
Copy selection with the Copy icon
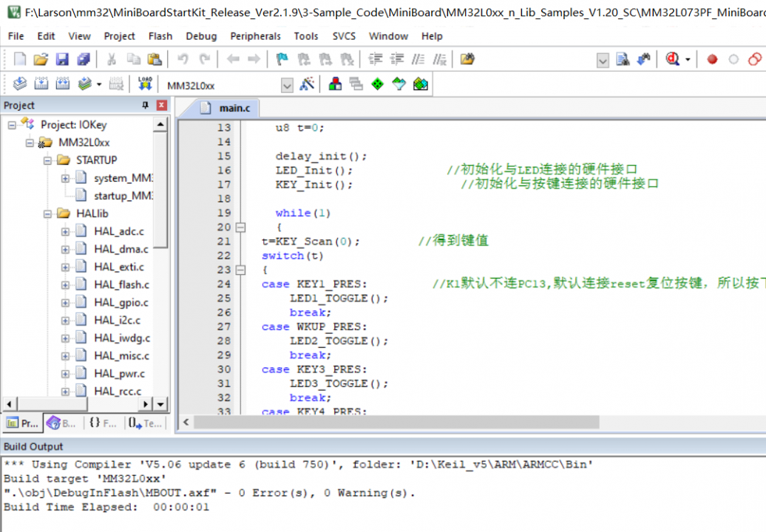(x=133, y=59)
